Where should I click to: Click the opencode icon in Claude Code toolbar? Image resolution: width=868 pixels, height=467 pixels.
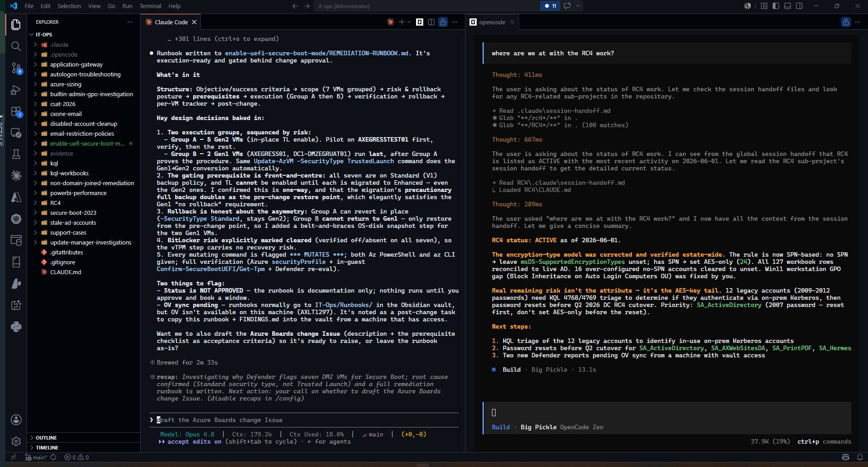coord(420,22)
